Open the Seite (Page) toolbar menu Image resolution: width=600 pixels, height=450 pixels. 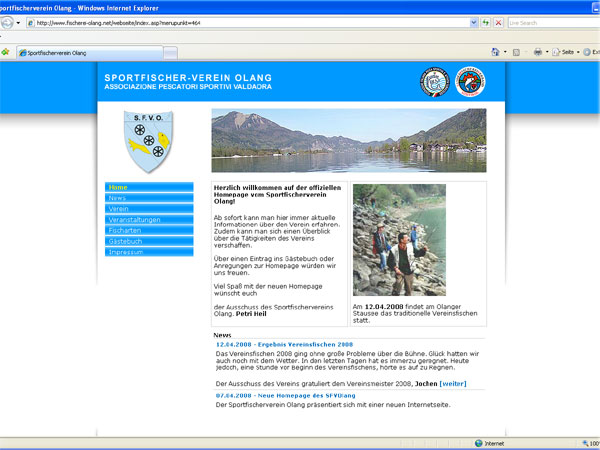point(566,52)
